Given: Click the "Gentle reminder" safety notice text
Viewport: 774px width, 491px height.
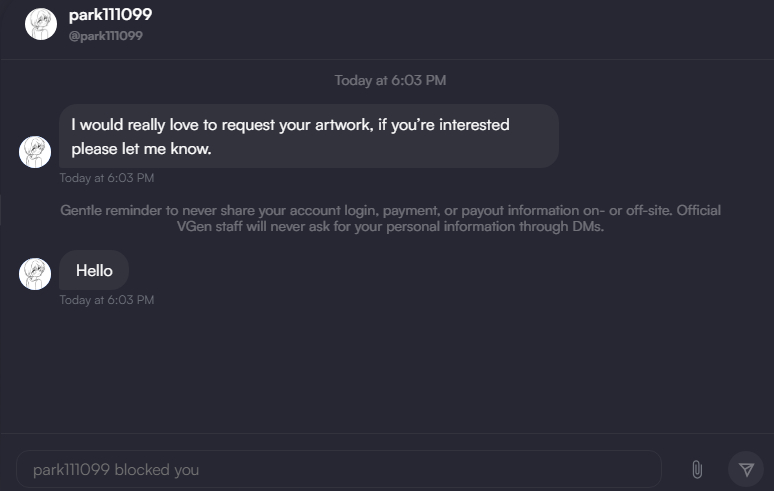Looking at the screenshot, I should click(x=390, y=210).
